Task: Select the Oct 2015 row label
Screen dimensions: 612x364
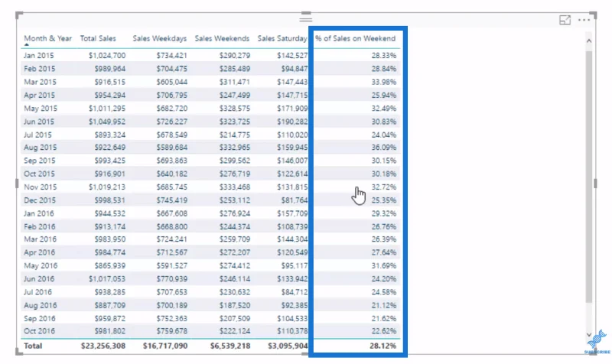Action: click(x=39, y=174)
